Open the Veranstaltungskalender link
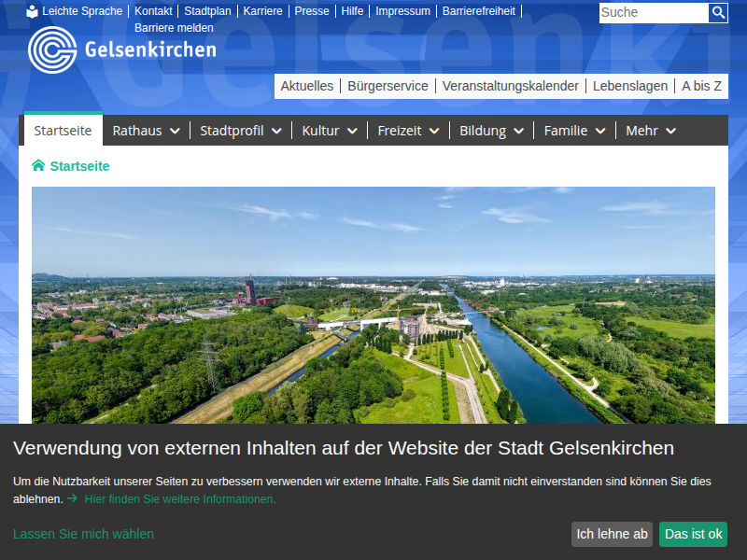This screenshot has width=747, height=560. click(510, 86)
